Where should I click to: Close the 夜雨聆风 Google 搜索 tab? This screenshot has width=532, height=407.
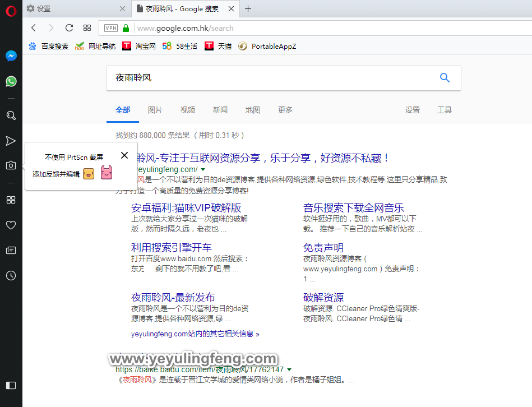point(231,9)
